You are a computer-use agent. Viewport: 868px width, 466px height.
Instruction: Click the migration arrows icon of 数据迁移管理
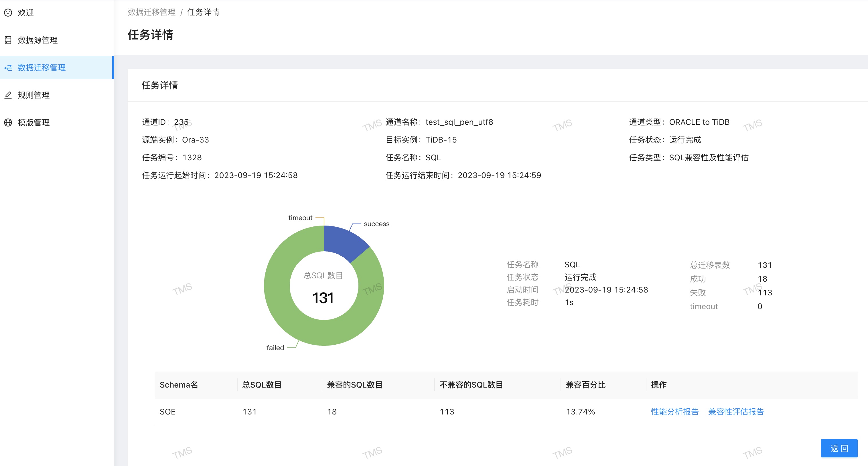8,67
